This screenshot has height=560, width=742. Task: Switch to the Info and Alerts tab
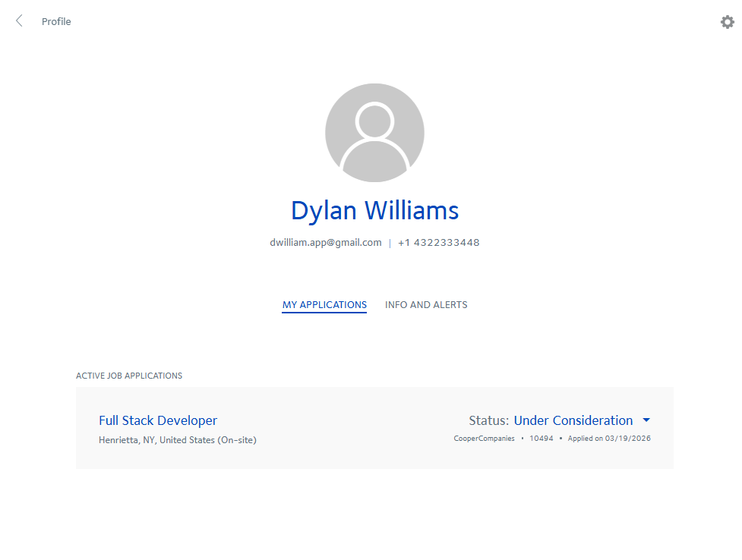click(426, 305)
